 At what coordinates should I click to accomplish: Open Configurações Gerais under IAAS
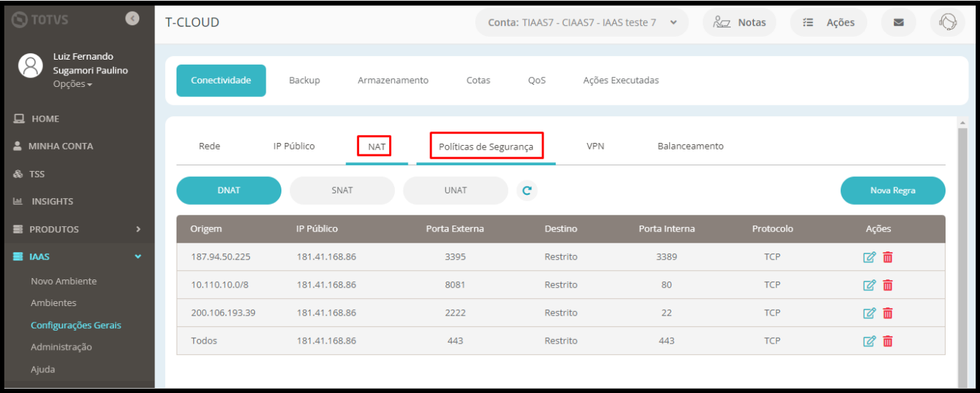(x=76, y=325)
